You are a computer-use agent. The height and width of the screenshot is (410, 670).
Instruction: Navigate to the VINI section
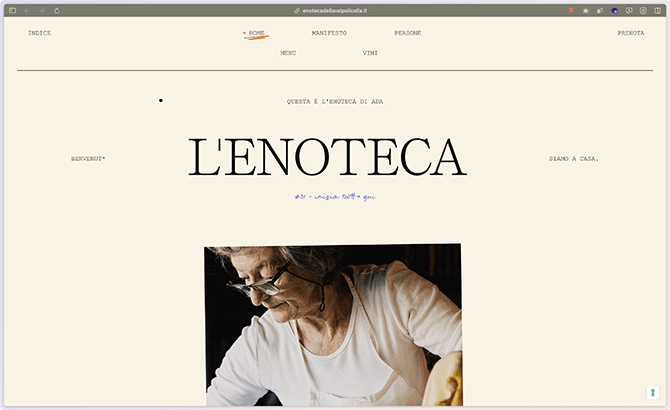click(370, 53)
